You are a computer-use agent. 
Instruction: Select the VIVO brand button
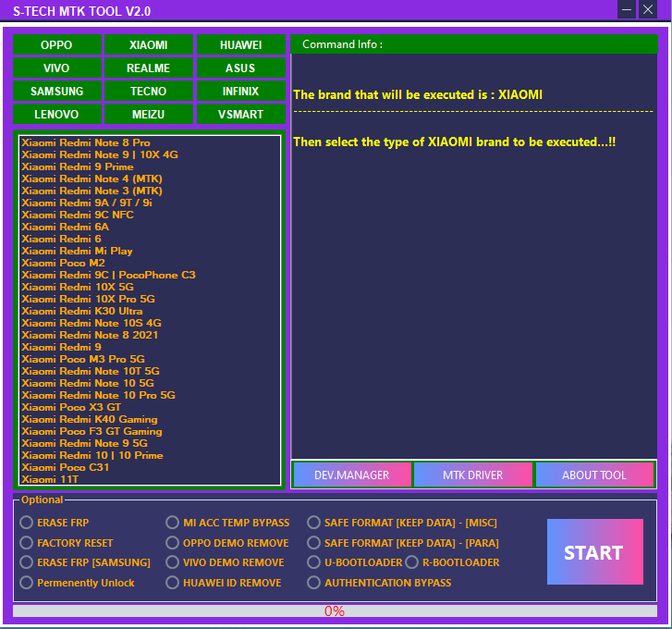(x=57, y=68)
